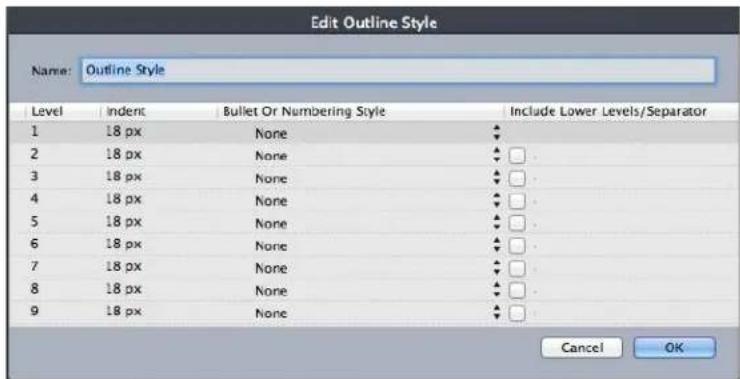Enable include lower levels for level 3

(x=517, y=178)
